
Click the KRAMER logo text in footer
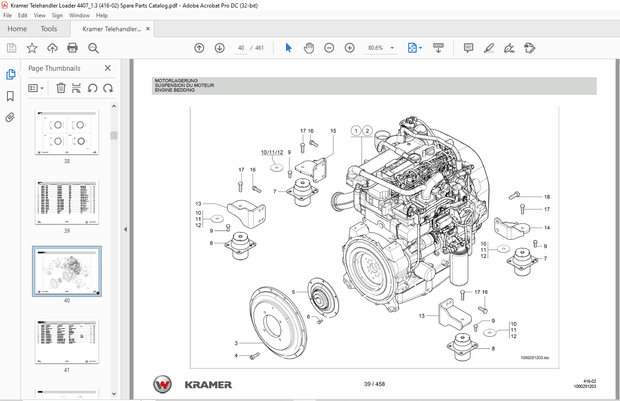[208, 385]
